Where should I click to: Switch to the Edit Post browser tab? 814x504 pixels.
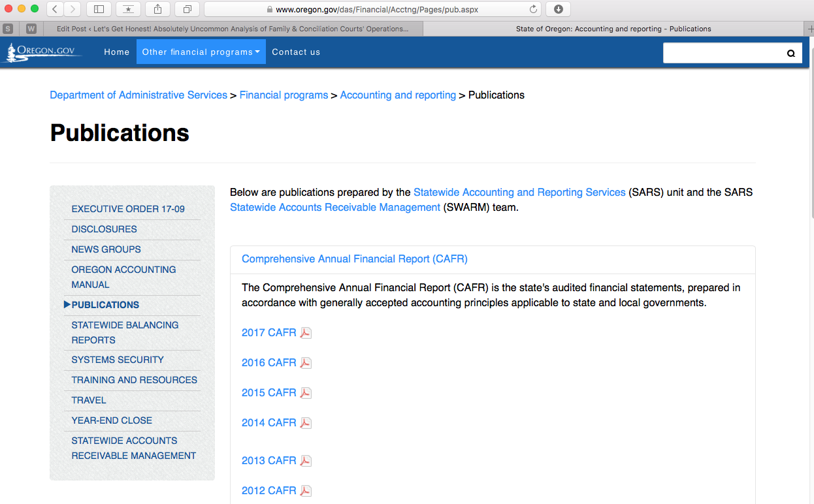(233, 29)
